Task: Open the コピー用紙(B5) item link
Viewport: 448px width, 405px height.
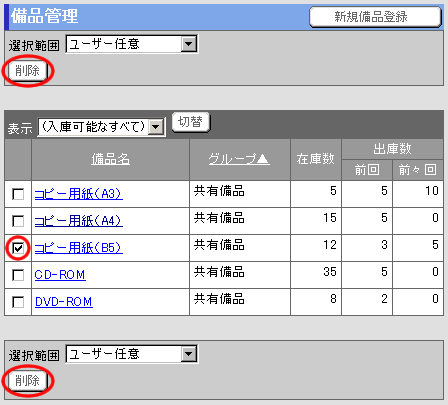Action: coord(79,248)
